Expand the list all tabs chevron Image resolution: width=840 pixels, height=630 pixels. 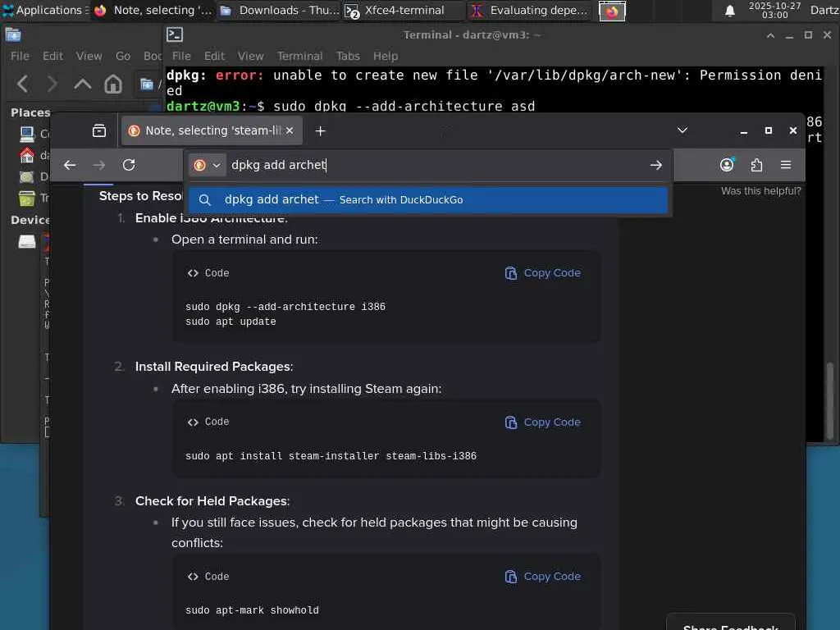pyautogui.click(x=682, y=130)
